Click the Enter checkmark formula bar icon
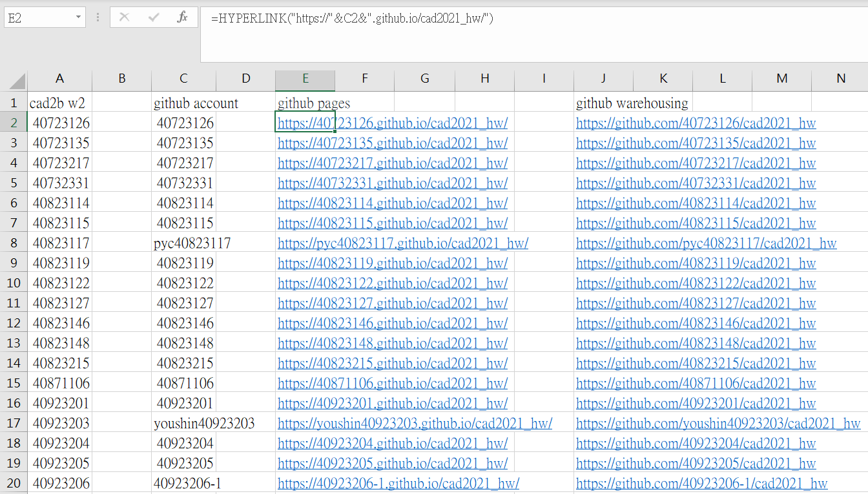 coord(154,17)
